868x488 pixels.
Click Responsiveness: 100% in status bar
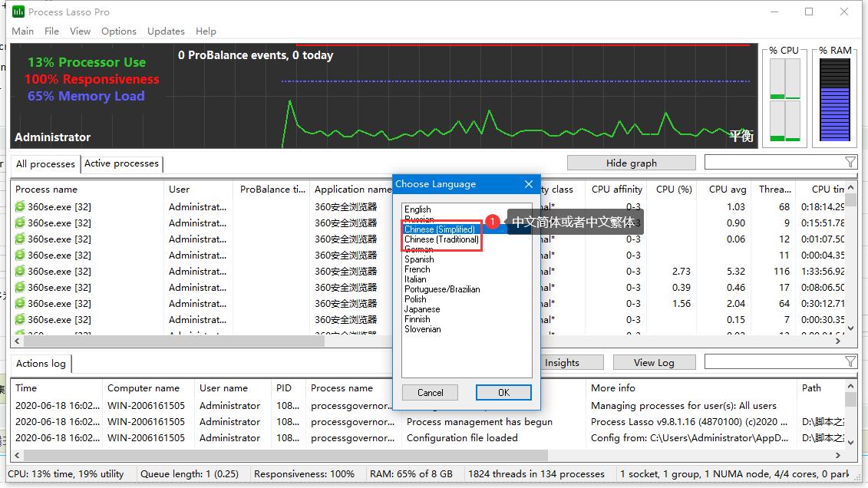click(304, 474)
